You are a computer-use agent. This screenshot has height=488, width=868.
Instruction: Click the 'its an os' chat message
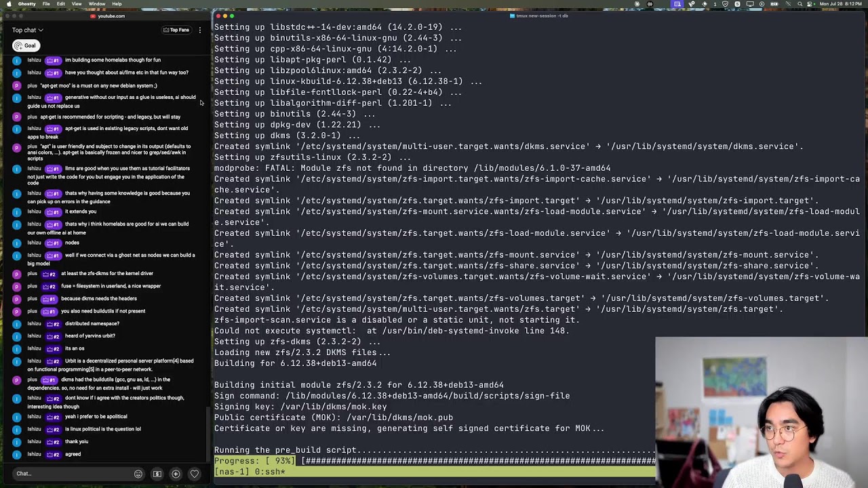click(75, 348)
